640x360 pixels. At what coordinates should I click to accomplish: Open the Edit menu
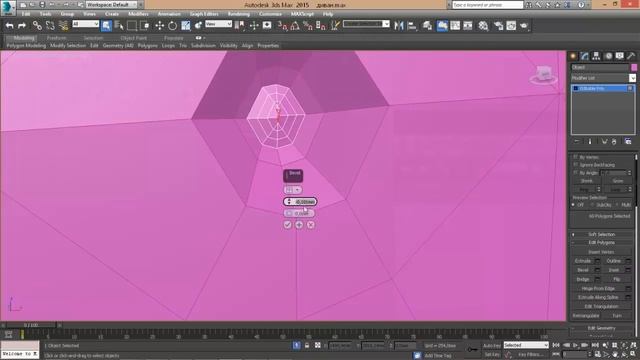point(26,14)
